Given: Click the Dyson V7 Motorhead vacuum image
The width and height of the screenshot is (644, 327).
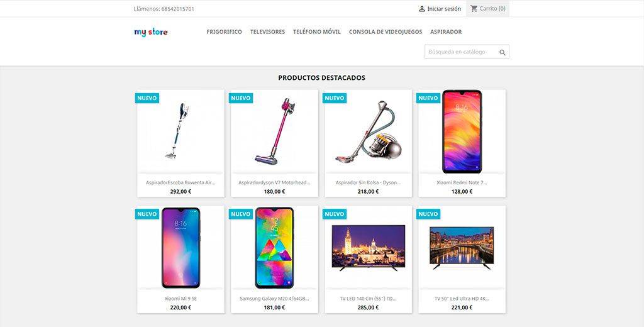Looking at the screenshot, I should click(x=274, y=131).
